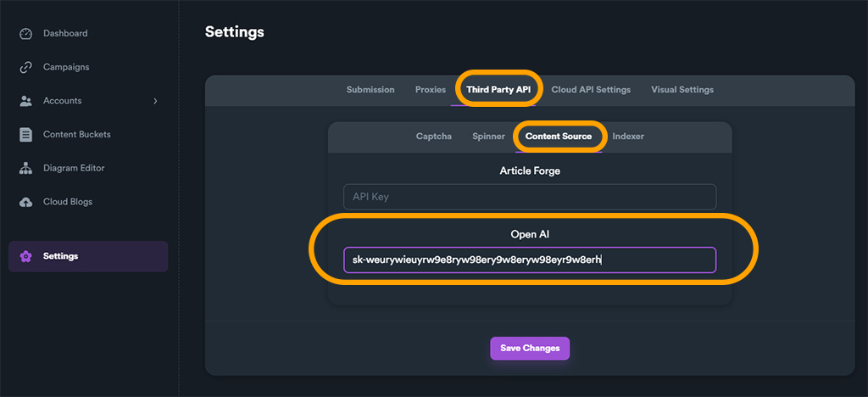The image size is (868, 397).
Task: Click the purple Settings gear icon
Action: pos(25,256)
